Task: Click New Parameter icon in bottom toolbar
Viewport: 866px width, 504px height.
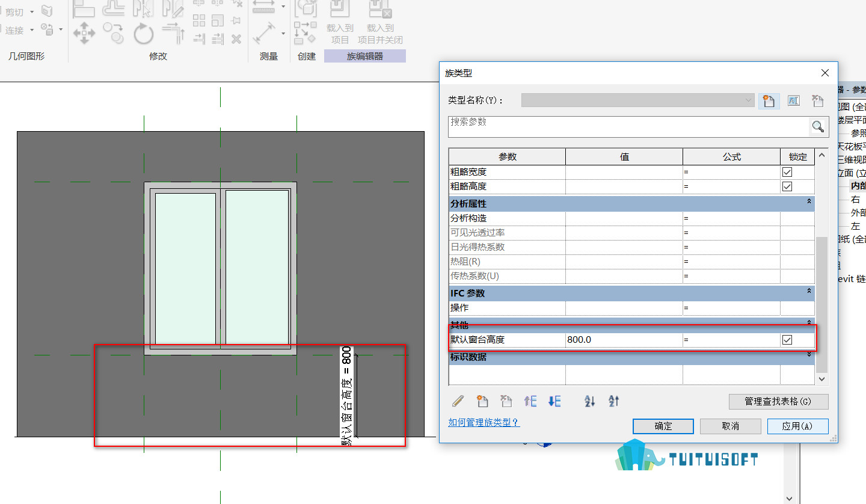Action: point(482,401)
